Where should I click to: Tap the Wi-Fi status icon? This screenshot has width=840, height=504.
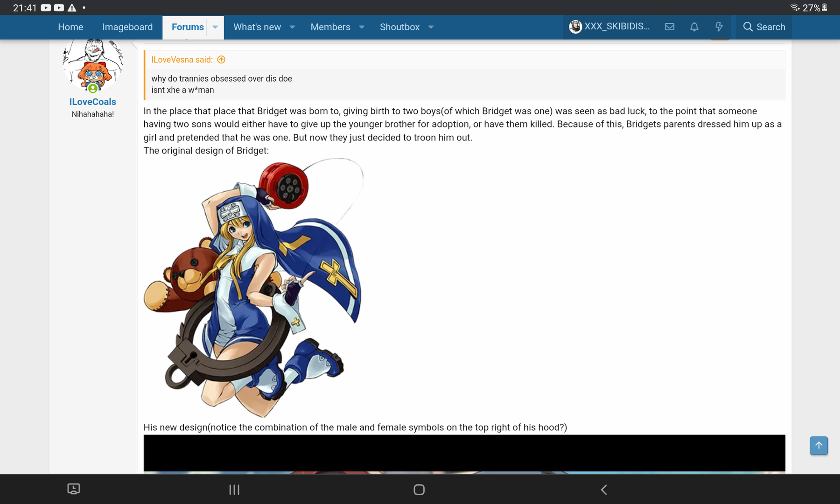click(795, 7)
